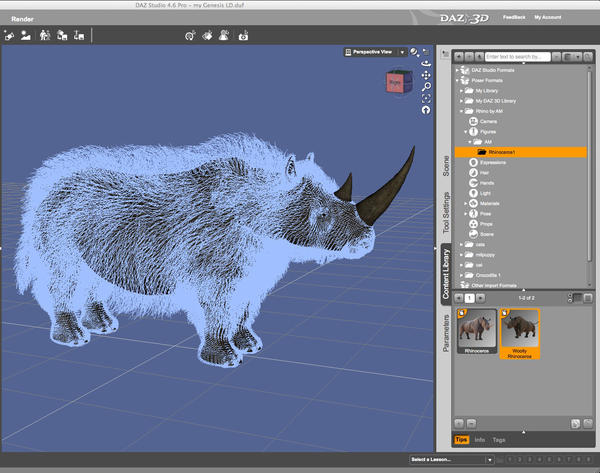Select the zoom magnifier view control
600x473 pixels.
(427, 87)
